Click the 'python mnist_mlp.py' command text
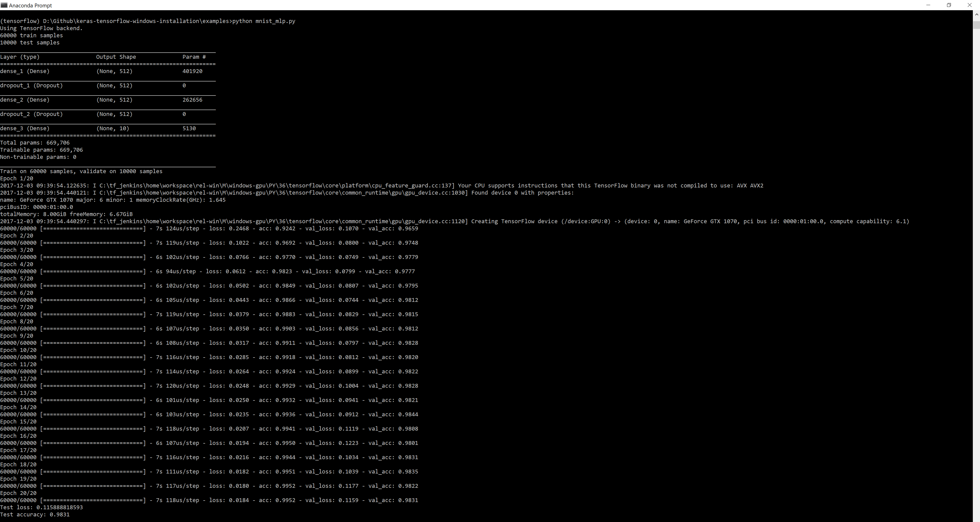 tap(264, 21)
